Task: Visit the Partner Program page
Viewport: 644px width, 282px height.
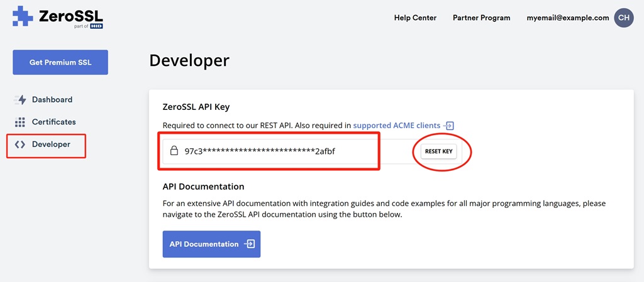Action: click(481, 18)
